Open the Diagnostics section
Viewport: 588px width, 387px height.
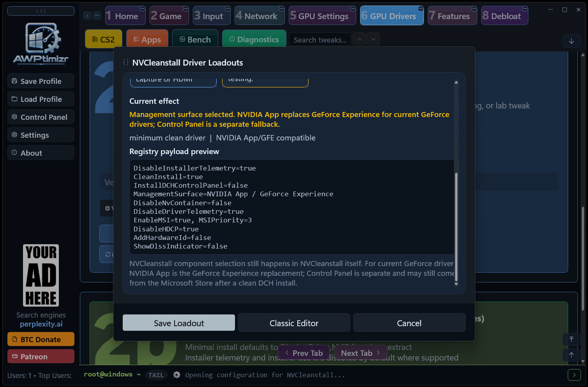click(x=254, y=39)
